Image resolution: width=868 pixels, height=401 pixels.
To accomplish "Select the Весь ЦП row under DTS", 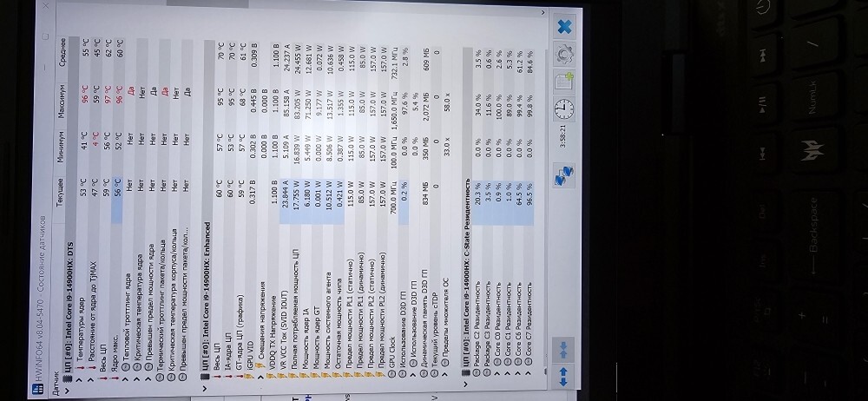I will coord(103,210).
